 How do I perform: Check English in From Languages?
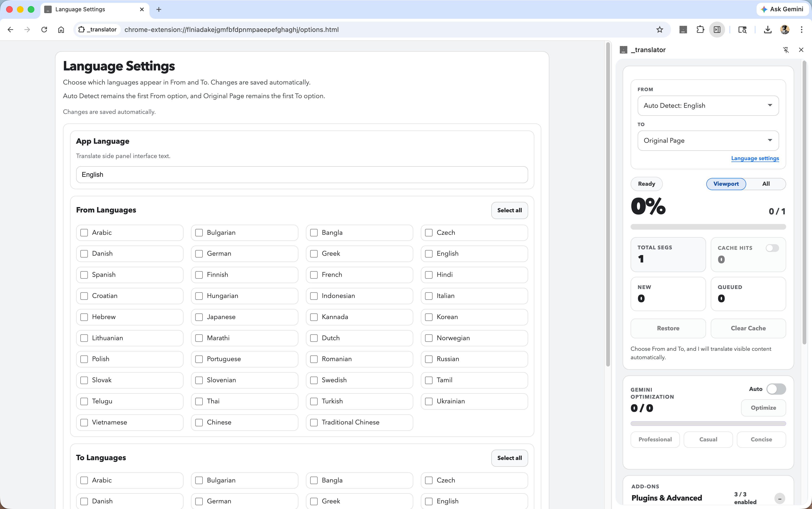click(x=429, y=254)
